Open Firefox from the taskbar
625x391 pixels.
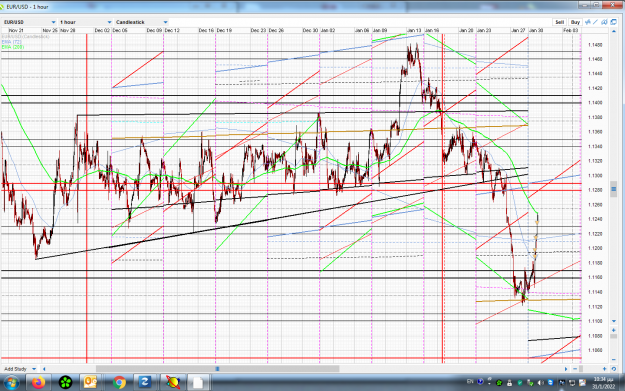(x=39, y=383)
